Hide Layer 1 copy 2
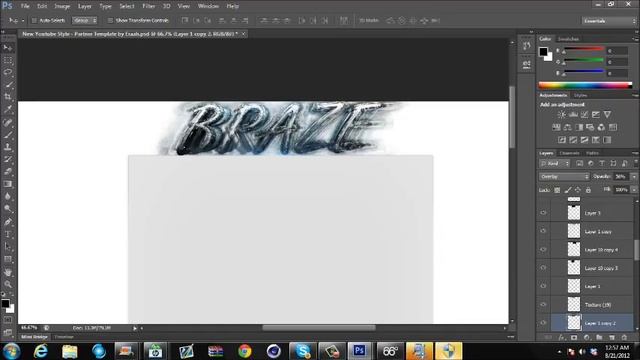Screen dimensions: 640x360 [543, 323]
